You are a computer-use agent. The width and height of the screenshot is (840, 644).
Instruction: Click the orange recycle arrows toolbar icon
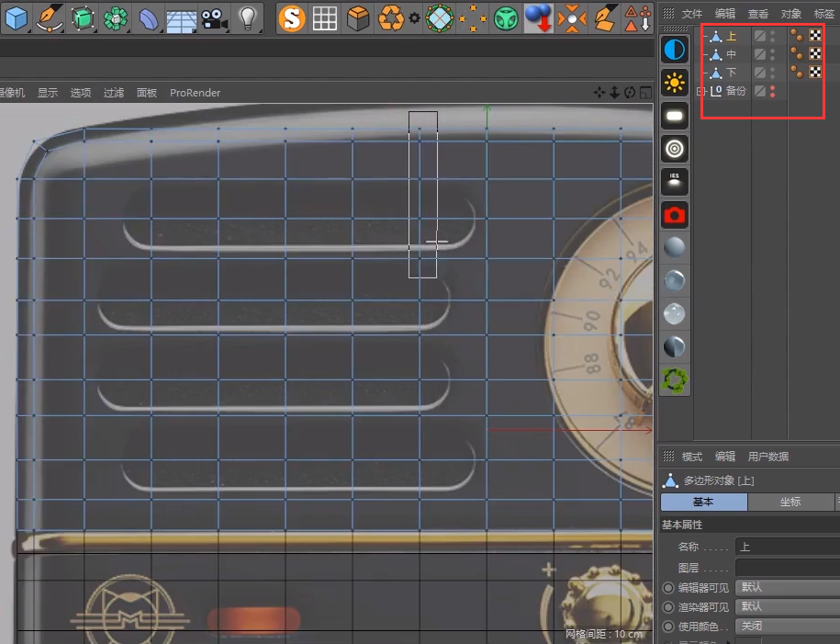(x=391, y=17)
